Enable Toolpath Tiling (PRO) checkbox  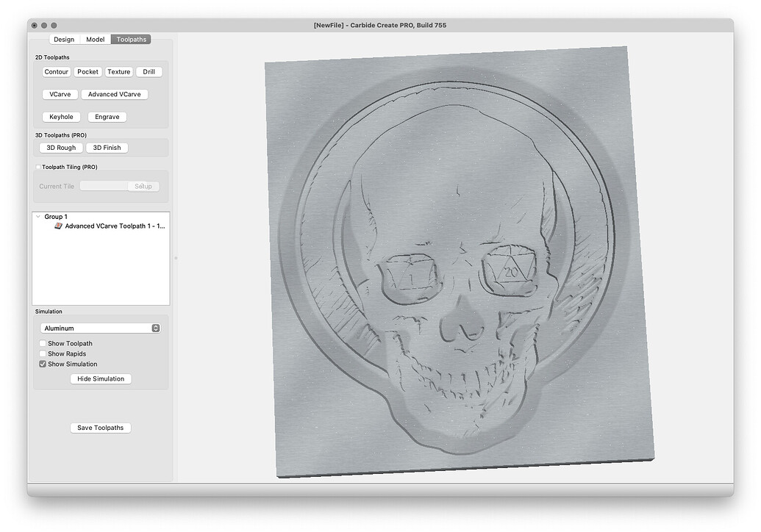tap(38, 167)
